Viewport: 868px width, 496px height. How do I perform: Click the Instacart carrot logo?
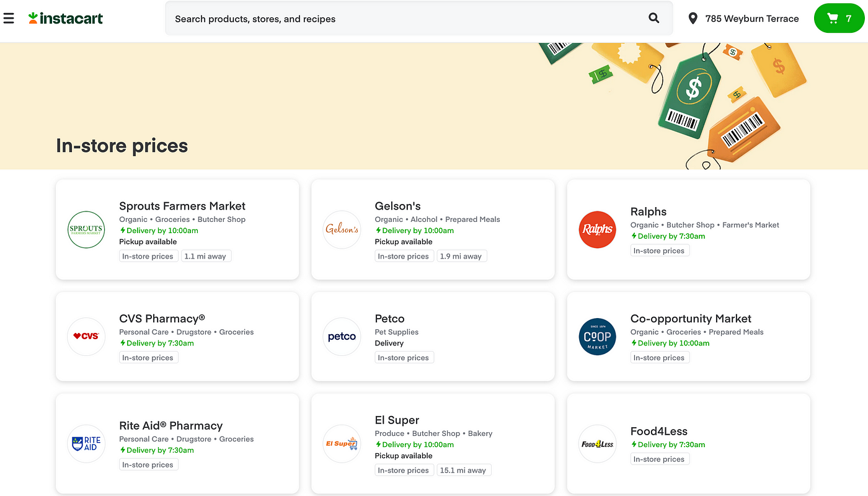pos(66,19)
